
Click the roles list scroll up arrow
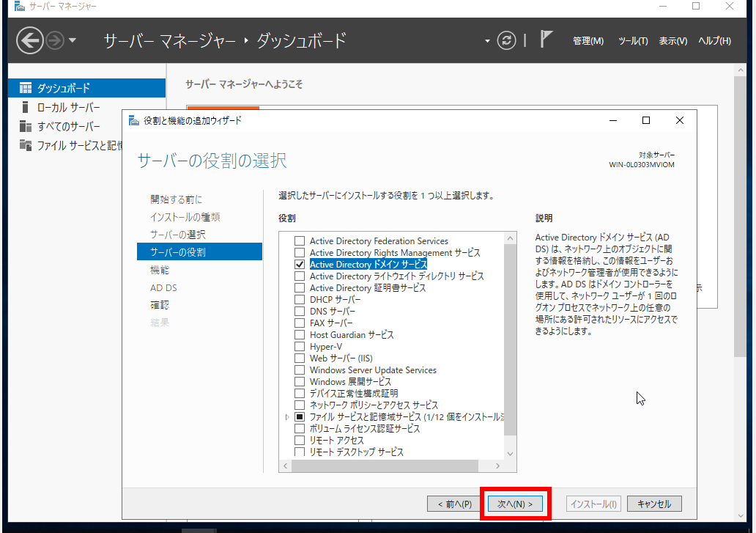510,238
